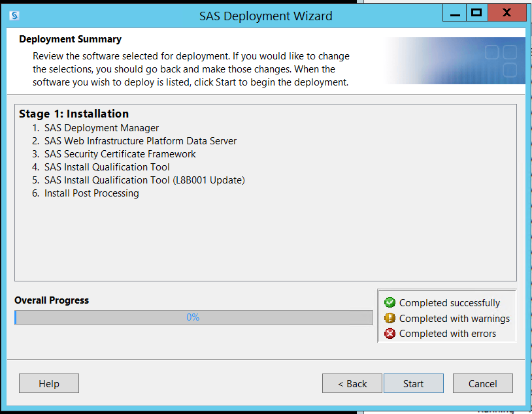Click the maximize window control

pyautogui.click(x=476, y=12)
